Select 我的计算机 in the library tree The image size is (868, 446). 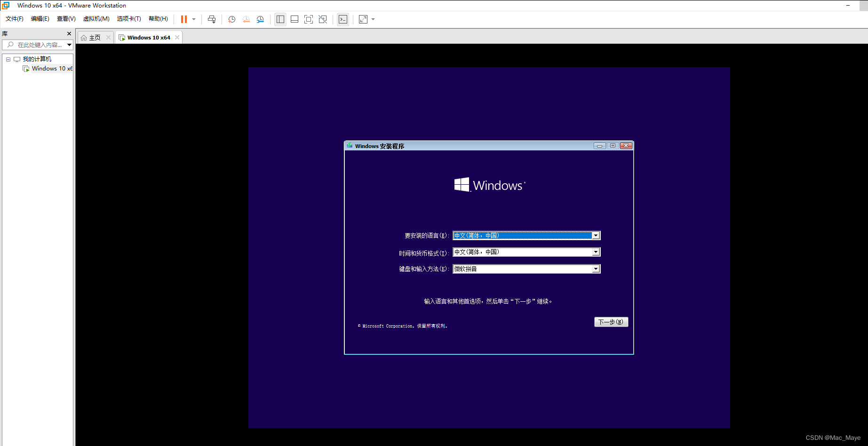point(37,59)
